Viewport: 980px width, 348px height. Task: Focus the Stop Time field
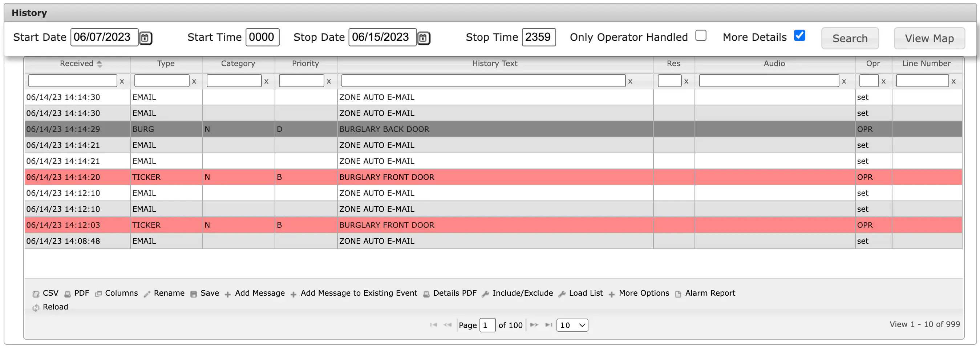pyautogui.click(x=539, y=37)
